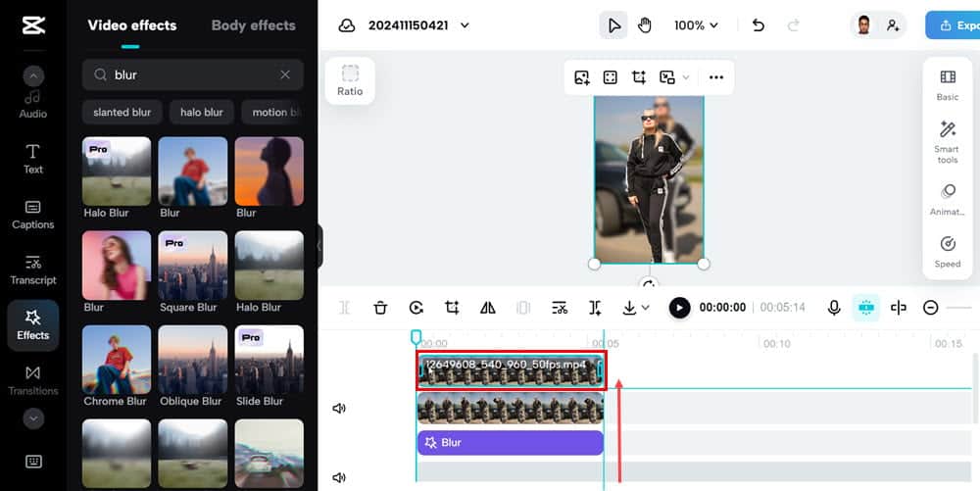Open cloud save status icon
This screenshot has height=491, width=980.
[x=346, y=25]
